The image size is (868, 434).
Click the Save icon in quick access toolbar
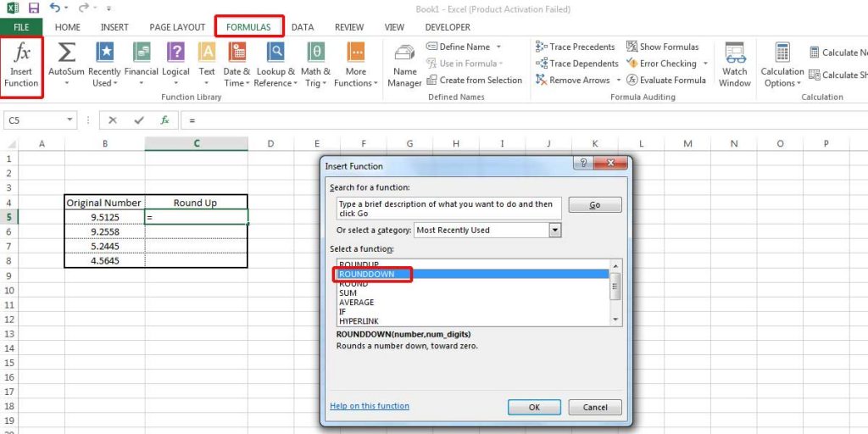pos(34,8)
